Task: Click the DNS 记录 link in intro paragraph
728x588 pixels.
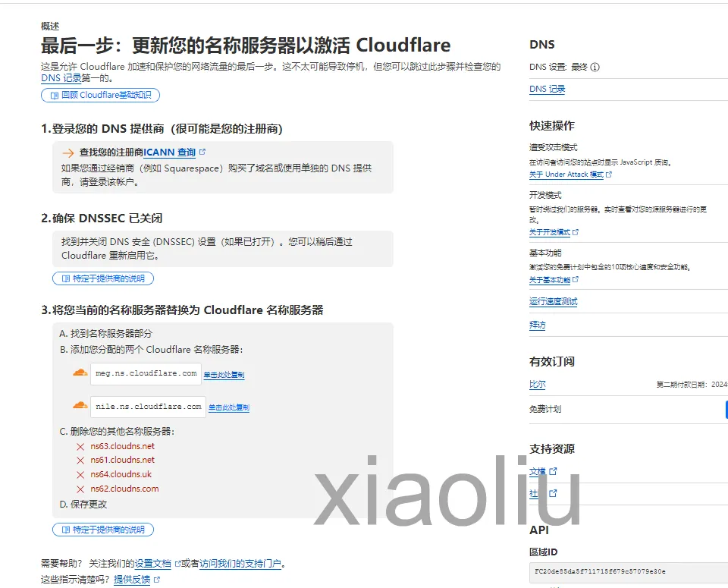Action: pos(61,78)
